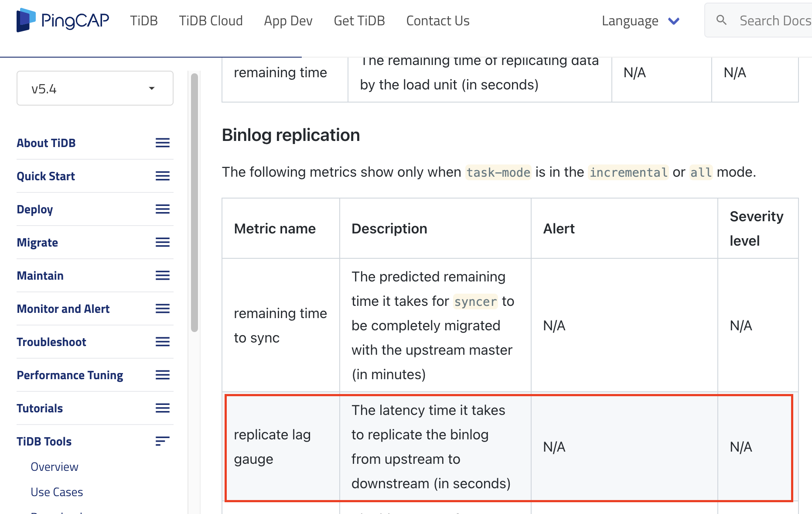The width and height of the screenshot is (812, 514).
Task: Open the Use Cases link
Action: [x=57, y=492]
